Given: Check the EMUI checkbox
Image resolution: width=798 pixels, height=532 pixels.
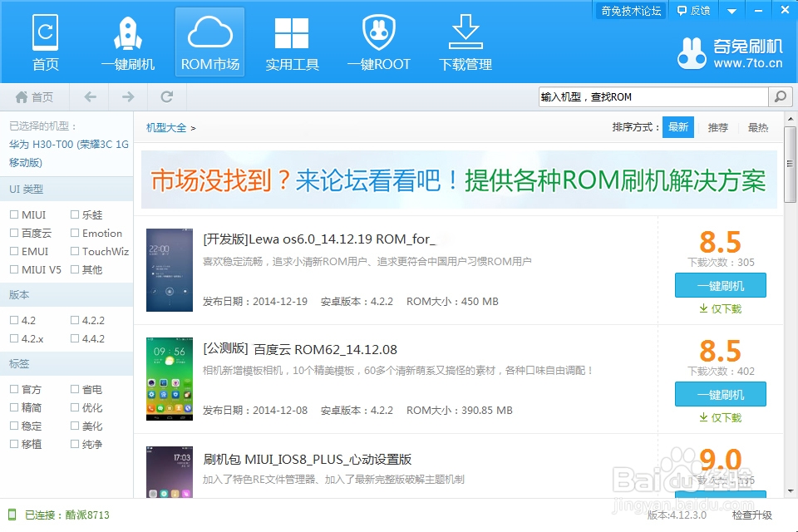Looking at the screenshot, I should point(14,252).
